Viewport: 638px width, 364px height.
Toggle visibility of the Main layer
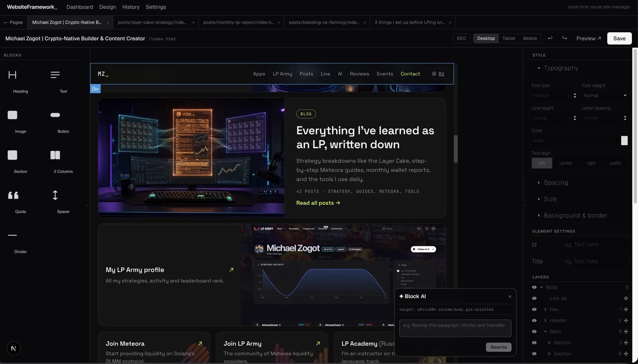coord(534,331)
